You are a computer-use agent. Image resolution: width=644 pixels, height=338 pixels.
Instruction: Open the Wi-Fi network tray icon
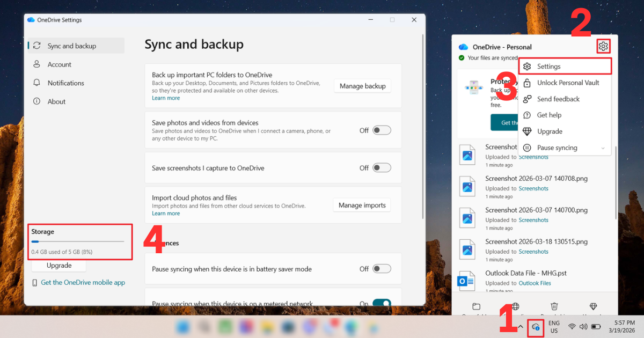[x=572, y=326]
